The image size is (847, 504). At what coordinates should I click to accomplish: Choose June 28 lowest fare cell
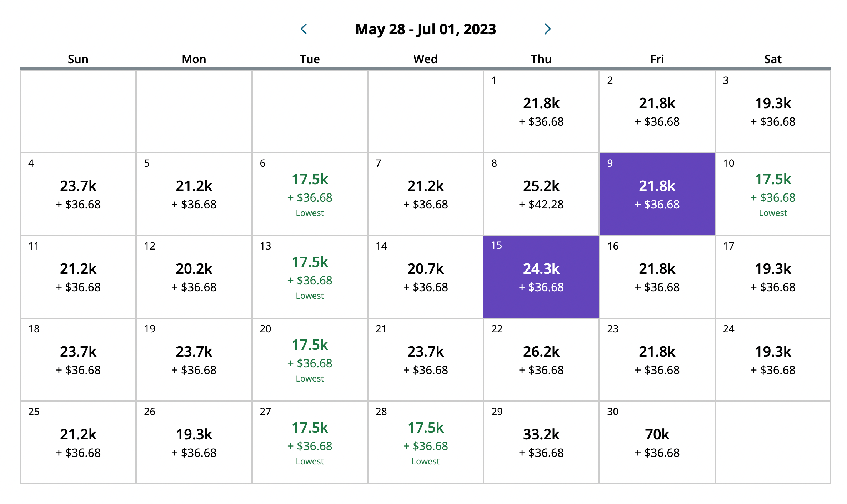pyautogui.click(x=425, y=443)
